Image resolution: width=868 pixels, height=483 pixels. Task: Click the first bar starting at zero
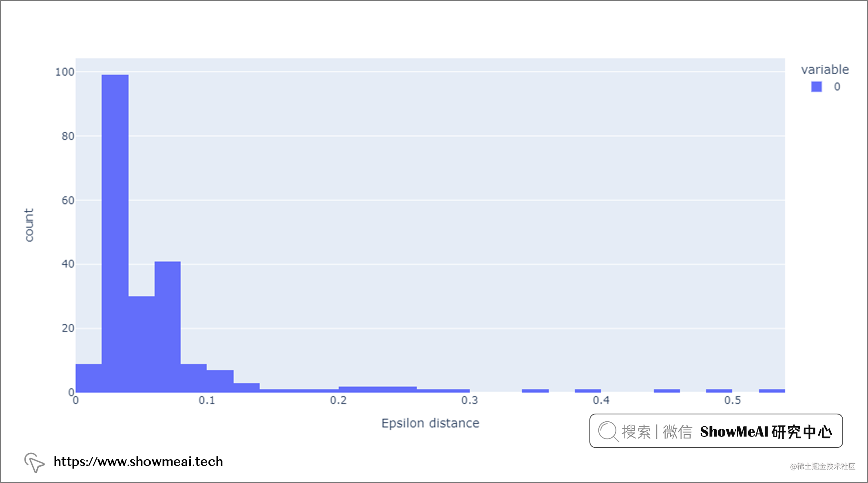coord(89,378)
